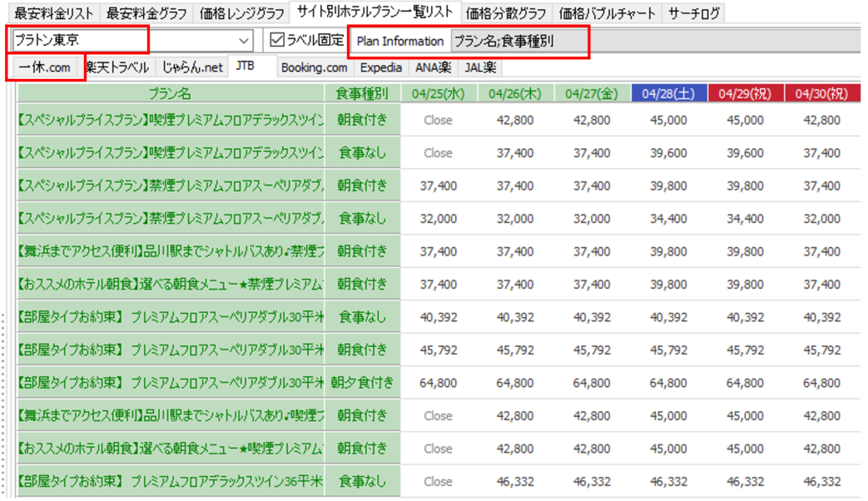Select the 一休.com site tab
The height and width of the screenshot is (501, 868).
click(x=45, y=67)
